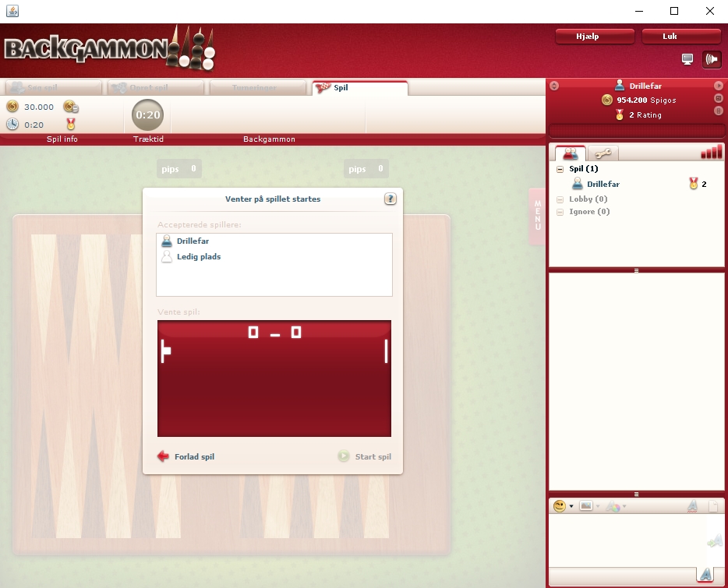Click the spell check icon in chat
The image size is (728, 588).
[692, 506]
